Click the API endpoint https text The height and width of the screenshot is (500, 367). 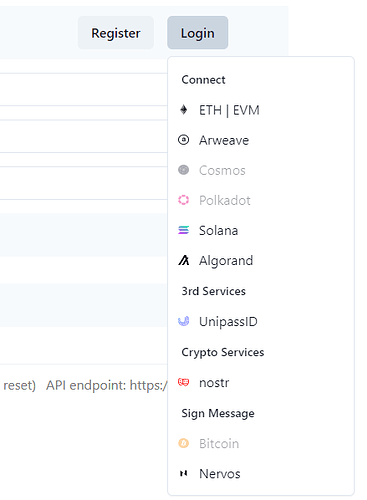tap(107, 385)
